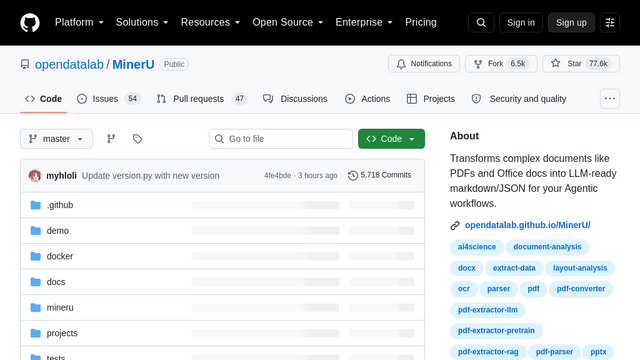
Task: View branches via the branch icon
Action: click(x=111, y=139)
